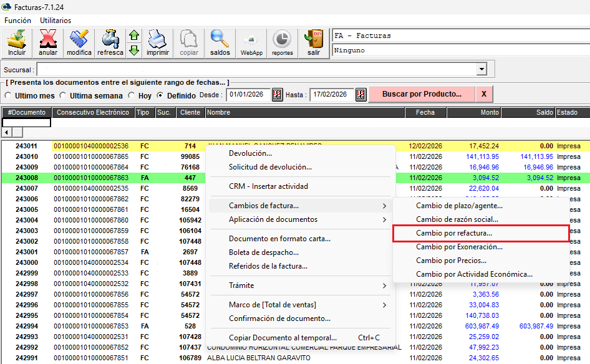The image size is (590, 364).
Task: Click the Buscar por Producto button
Action: (x=422, y=94)
